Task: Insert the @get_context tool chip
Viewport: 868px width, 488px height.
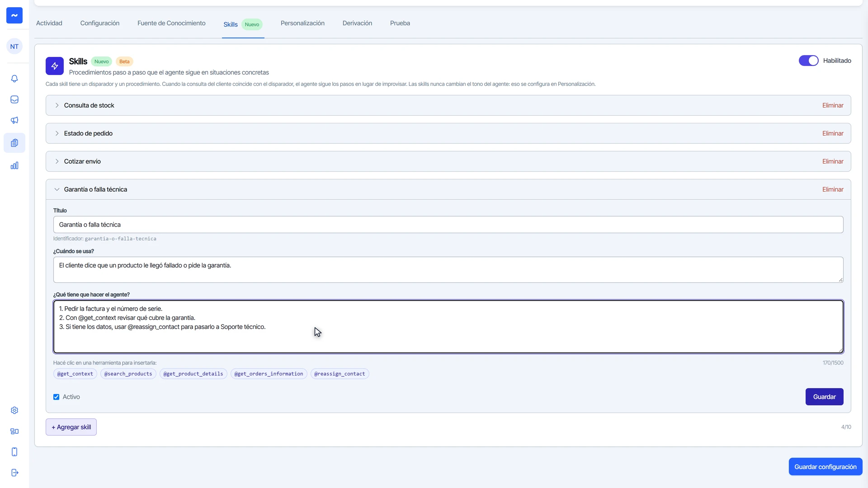Action: pyautogui.click(x=75, y=374)
